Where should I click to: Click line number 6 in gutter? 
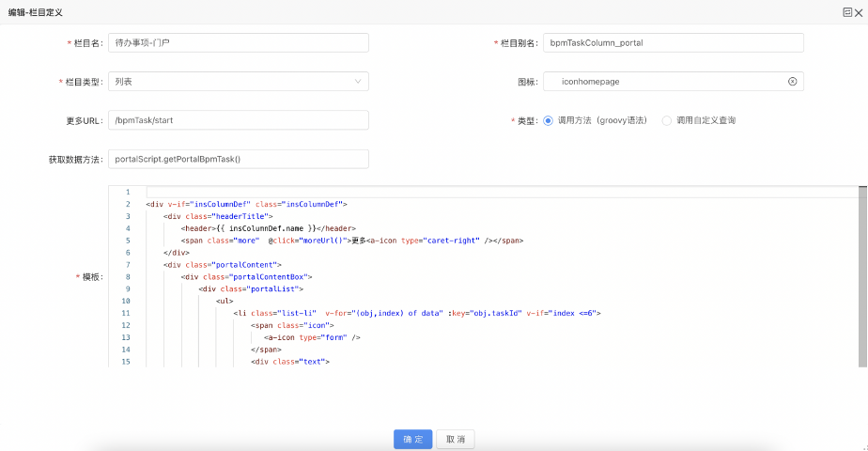click(128, 253)
